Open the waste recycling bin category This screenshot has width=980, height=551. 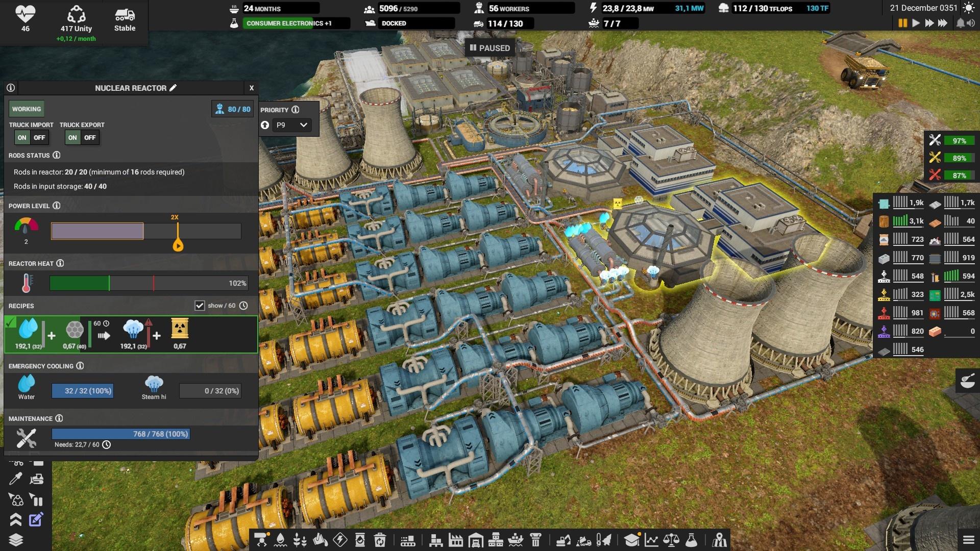[x=380, y=540]
